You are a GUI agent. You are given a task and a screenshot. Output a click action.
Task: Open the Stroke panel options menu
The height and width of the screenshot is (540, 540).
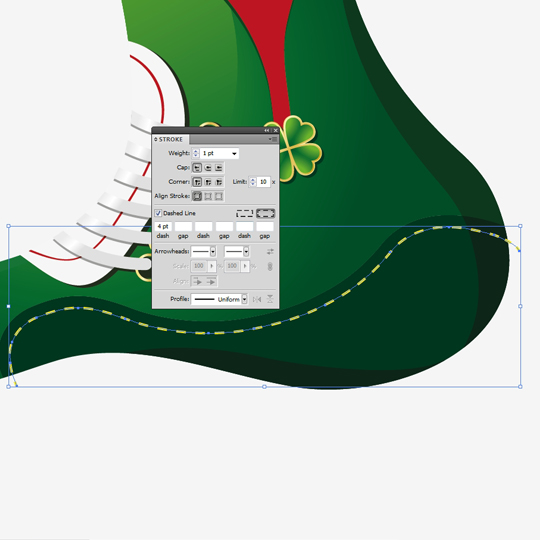pos(273,139)
